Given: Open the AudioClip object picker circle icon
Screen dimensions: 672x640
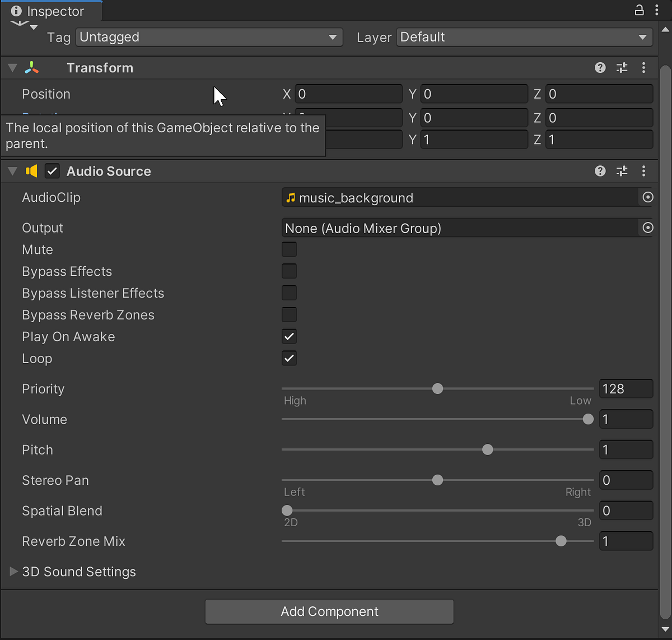Looking at the screenshot, I should [647, 197].
